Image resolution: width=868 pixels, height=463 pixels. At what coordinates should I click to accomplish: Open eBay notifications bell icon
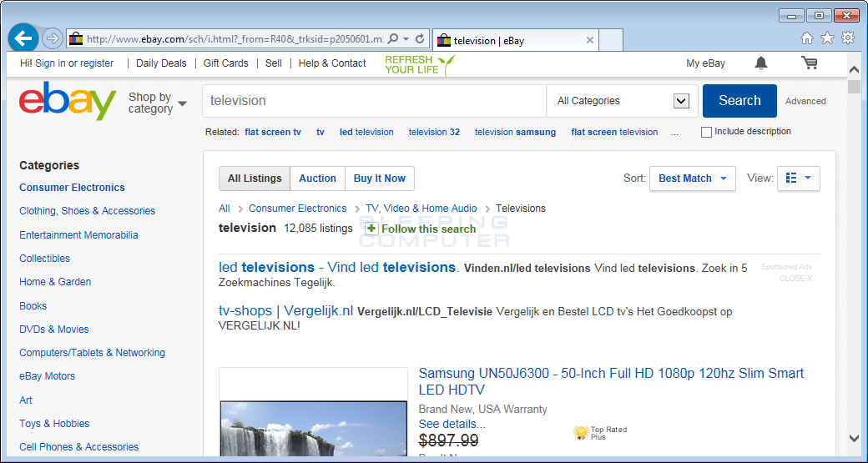click(761, 63)
